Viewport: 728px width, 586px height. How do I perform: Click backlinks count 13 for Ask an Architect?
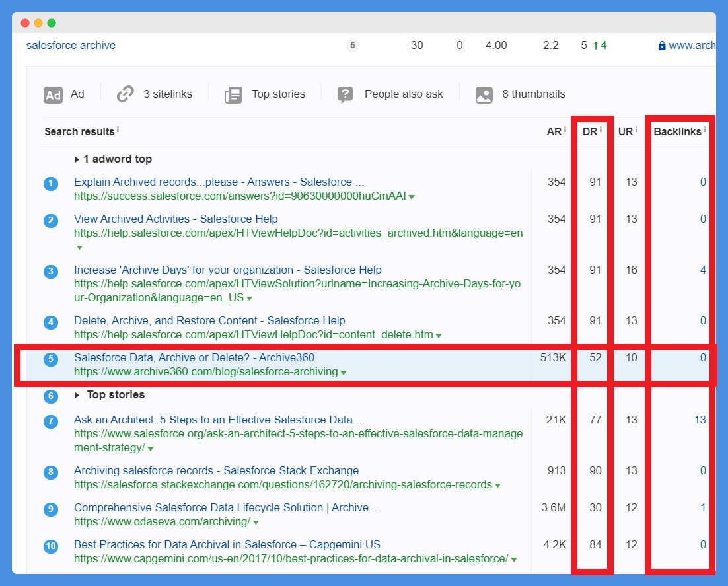[700, 420]
